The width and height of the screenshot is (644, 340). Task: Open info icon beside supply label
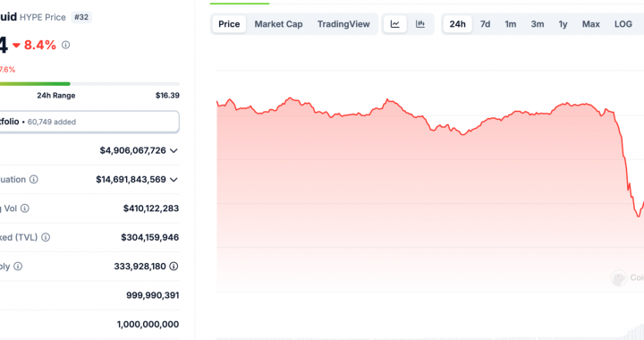18,266
